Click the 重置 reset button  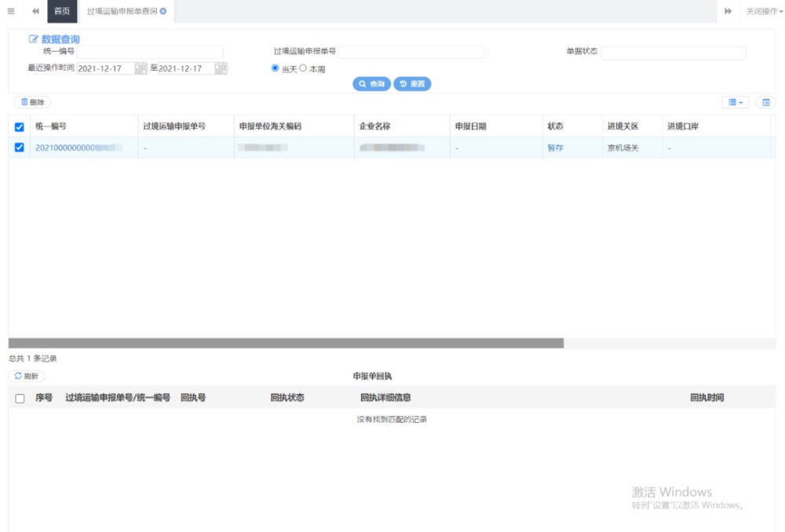click(412, 84)
